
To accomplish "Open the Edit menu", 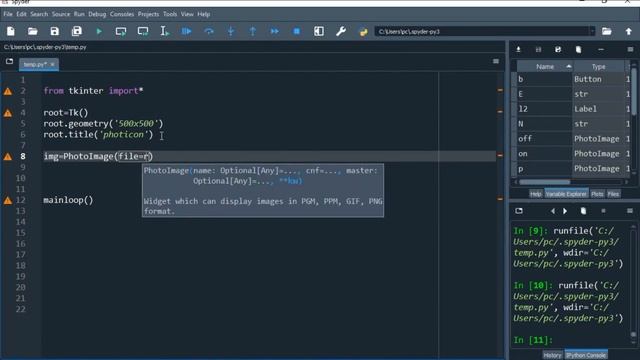I will (x=21, y=14).
